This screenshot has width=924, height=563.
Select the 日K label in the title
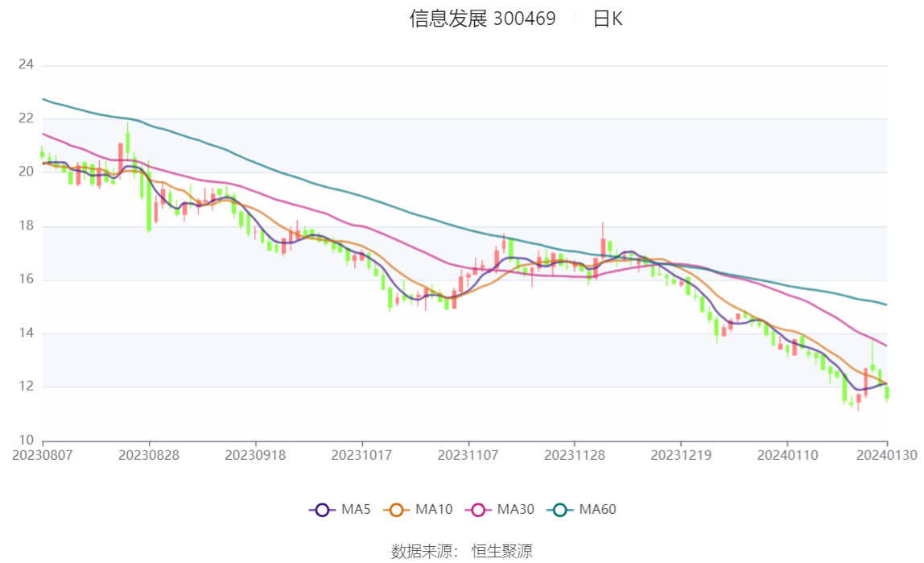coord(608,19)
